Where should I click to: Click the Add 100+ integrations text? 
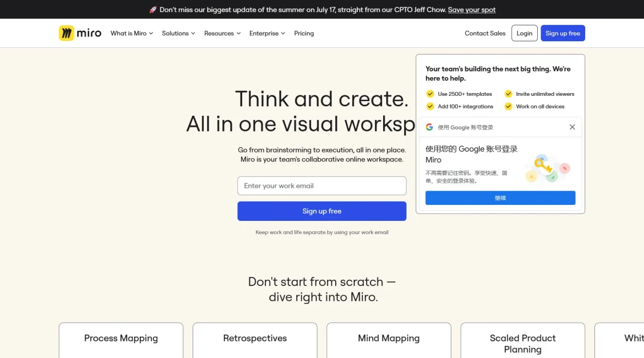click(465, 106)
